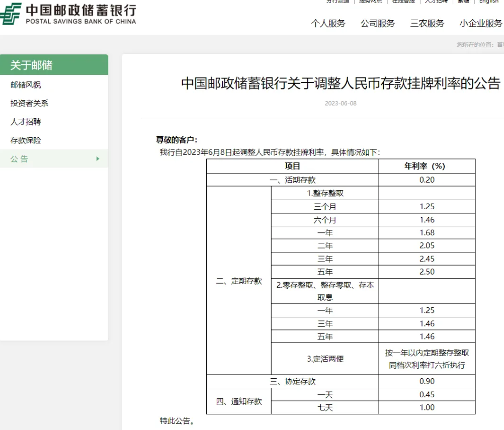Open the 个人服务 navigation menu
This screenshot has height=430, width=504.
(328, 23)
